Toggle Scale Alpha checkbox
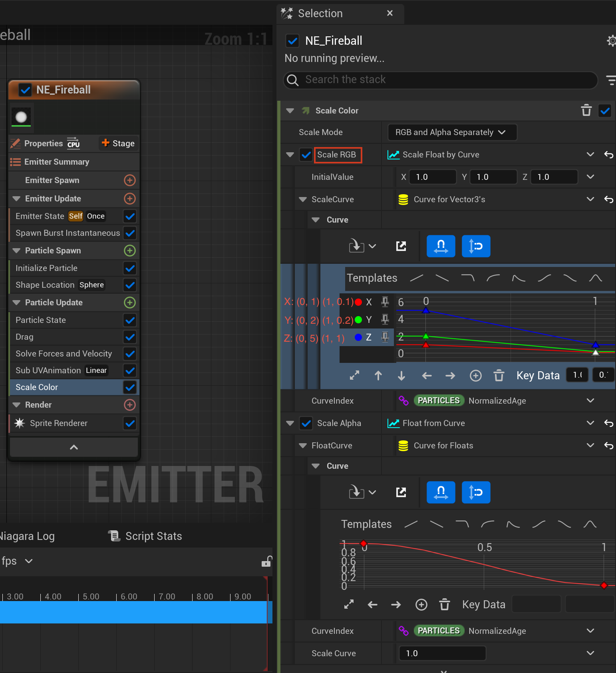Image resolution: width=616 pixels, height=673 pixels. pos(306,423)
